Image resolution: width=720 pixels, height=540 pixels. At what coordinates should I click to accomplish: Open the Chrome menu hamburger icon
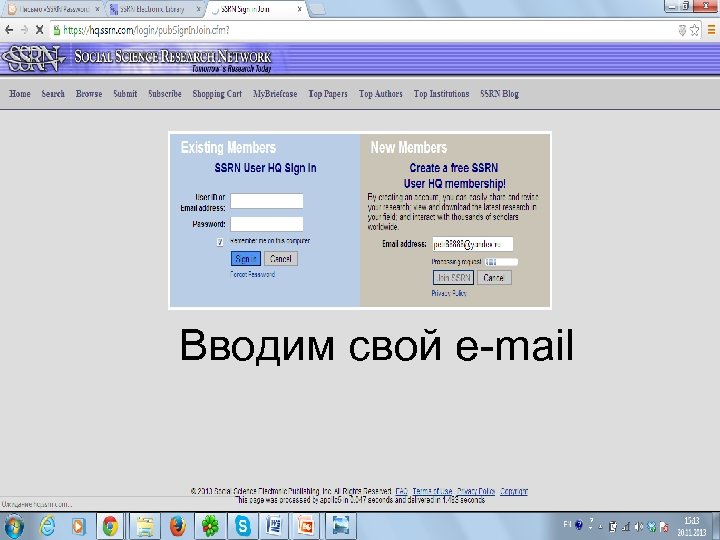click(x=711, y=30)
